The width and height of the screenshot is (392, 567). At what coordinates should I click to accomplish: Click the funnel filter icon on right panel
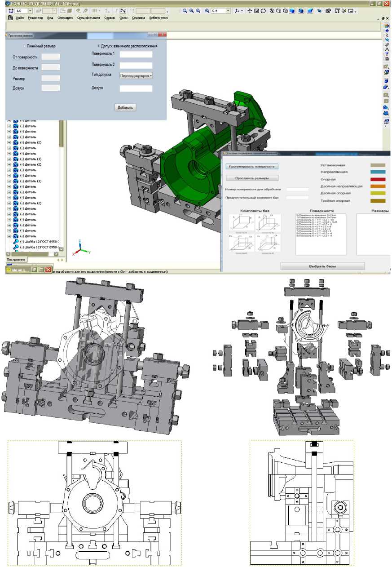[387, 54]
